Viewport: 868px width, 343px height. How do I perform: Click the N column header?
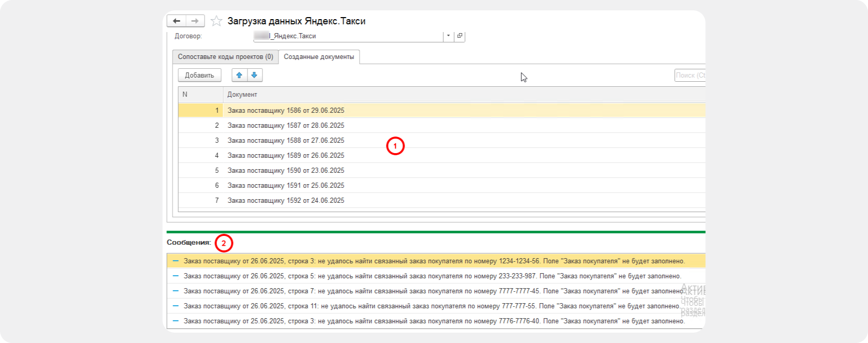pos(200,94)
